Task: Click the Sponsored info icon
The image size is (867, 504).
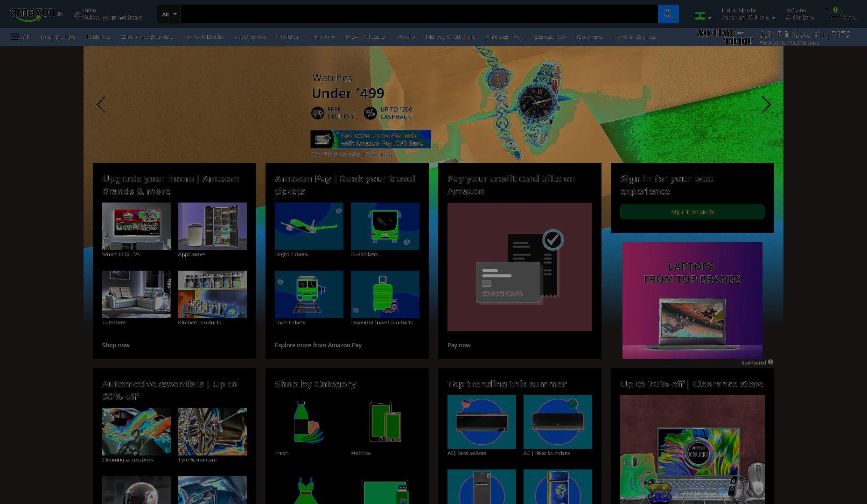Action: coord(770,362)
